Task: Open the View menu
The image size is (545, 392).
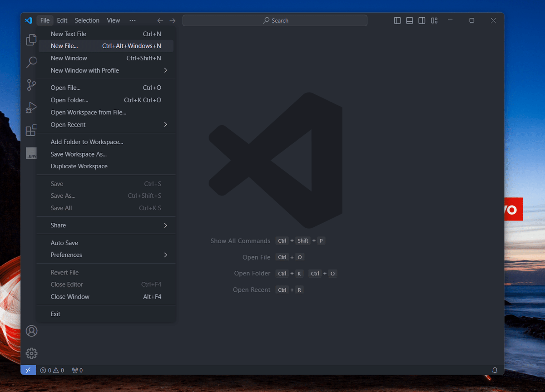Action: (114, 20)
